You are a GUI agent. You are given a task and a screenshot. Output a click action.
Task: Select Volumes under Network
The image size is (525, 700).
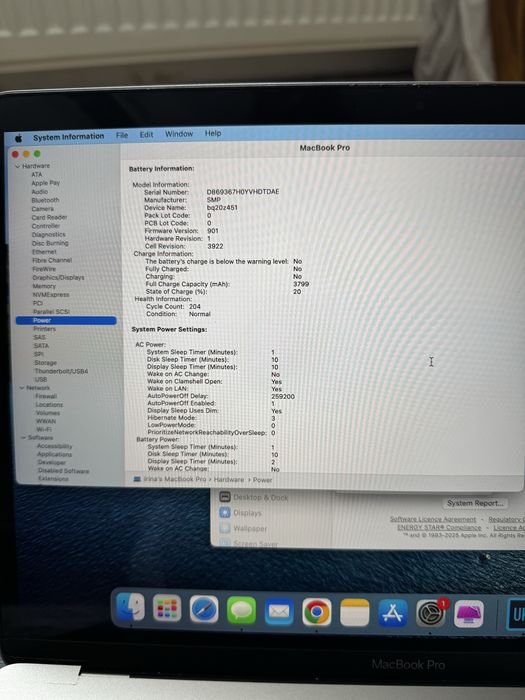click(x=48, y=413)
